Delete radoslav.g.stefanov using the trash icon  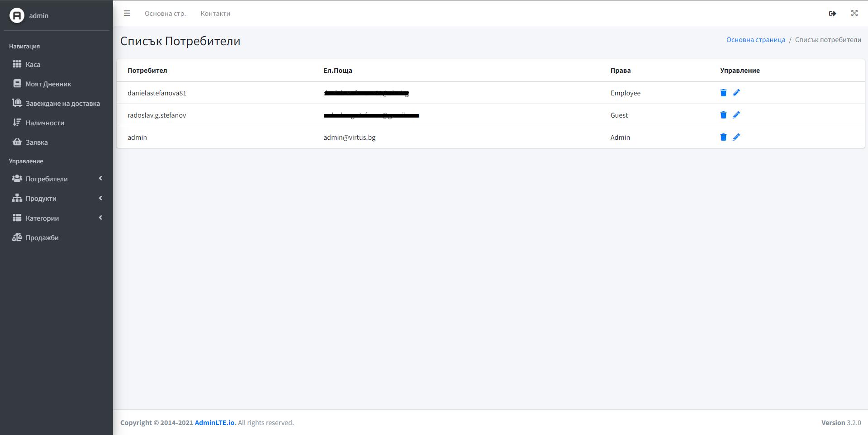(x=723, y=115)
